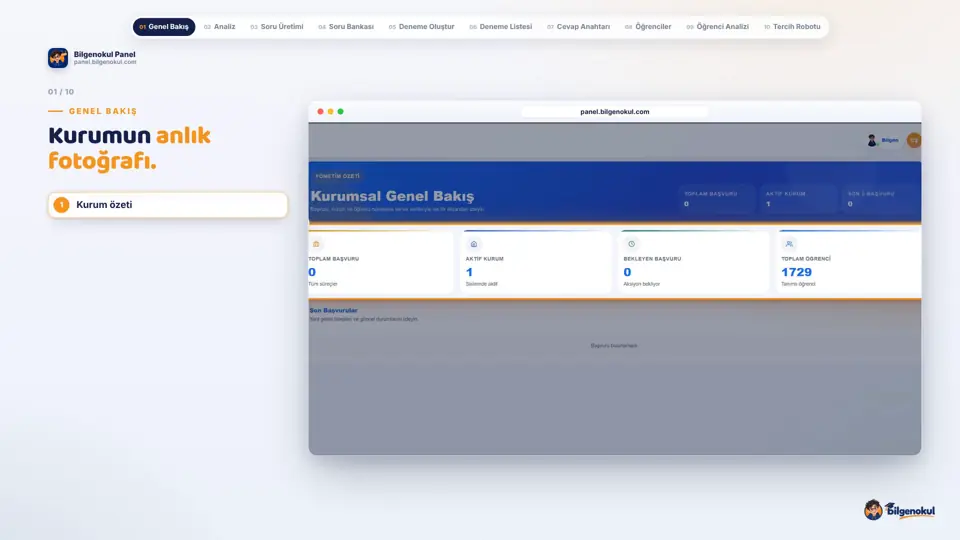Click the browser address bar showing panel.bilgenokul.com

pyautogui.click(x=615, y=112)
